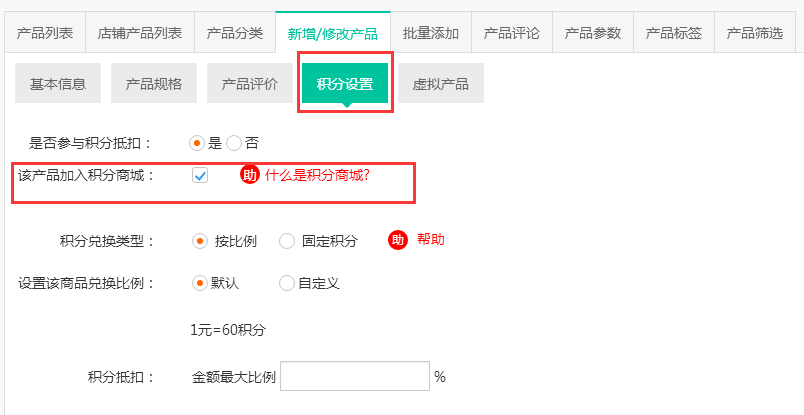Image resolution: width=804 pixels, height=415 pixels.
Task: Choose 按比例 exchange type
Action: (200, 241)
